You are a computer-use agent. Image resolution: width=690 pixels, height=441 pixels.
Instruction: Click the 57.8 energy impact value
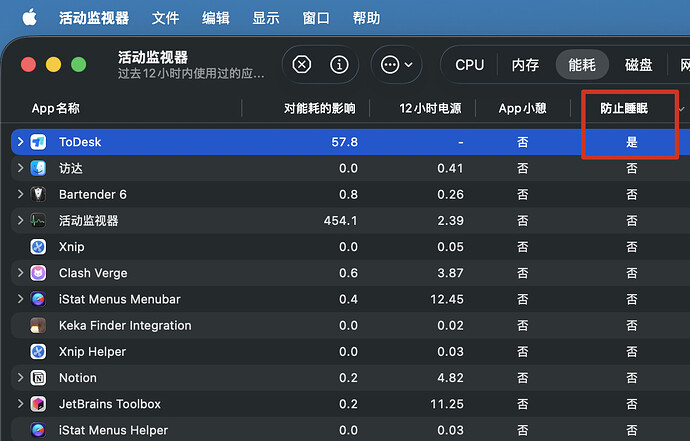click(345, 142)
